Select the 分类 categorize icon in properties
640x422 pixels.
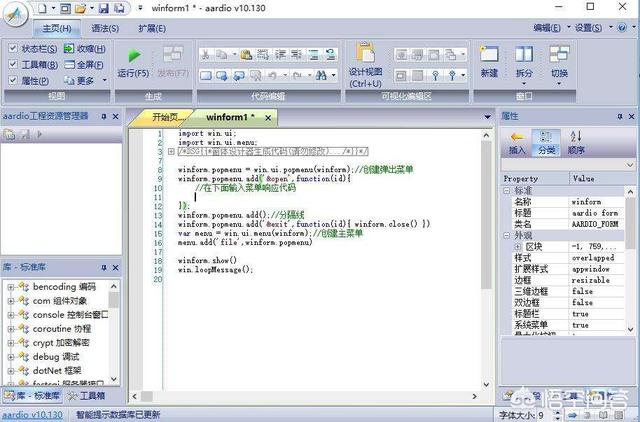coord(546,136)
